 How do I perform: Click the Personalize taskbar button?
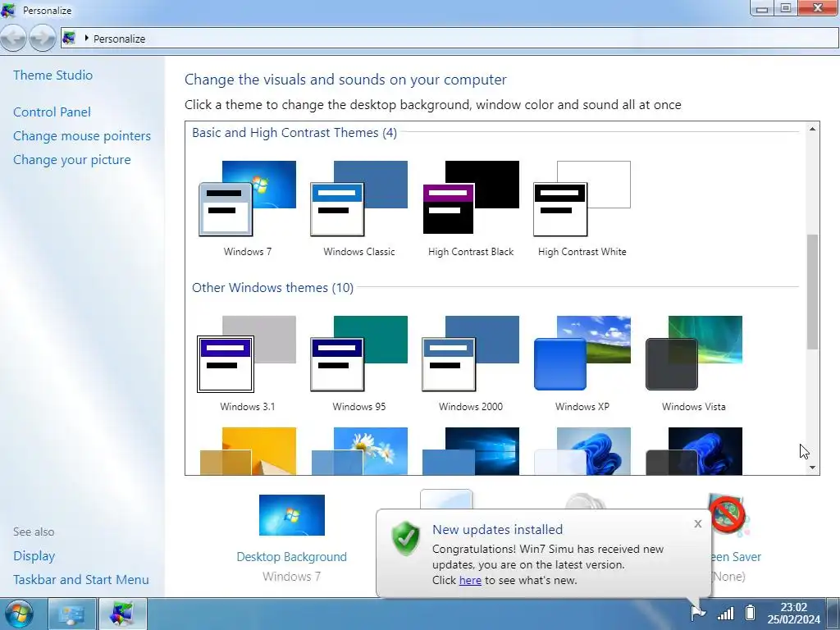point(123,614)
